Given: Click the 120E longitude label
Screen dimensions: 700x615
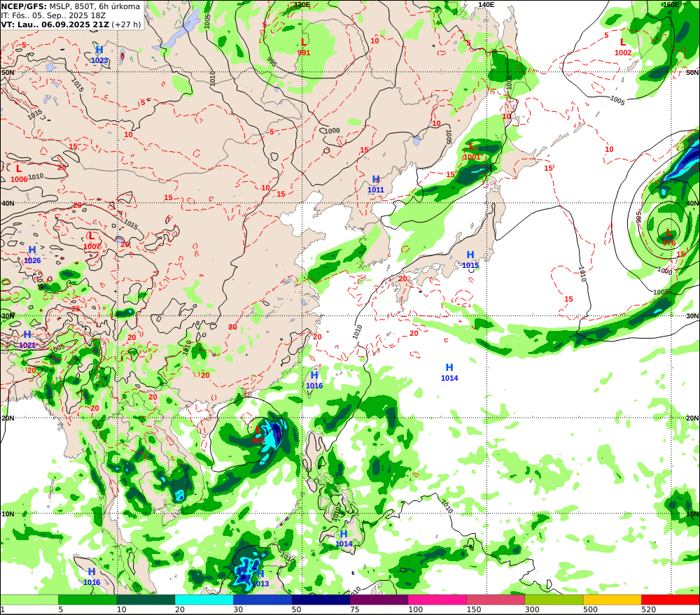Looking at the screenshot, I should [302, 4].
